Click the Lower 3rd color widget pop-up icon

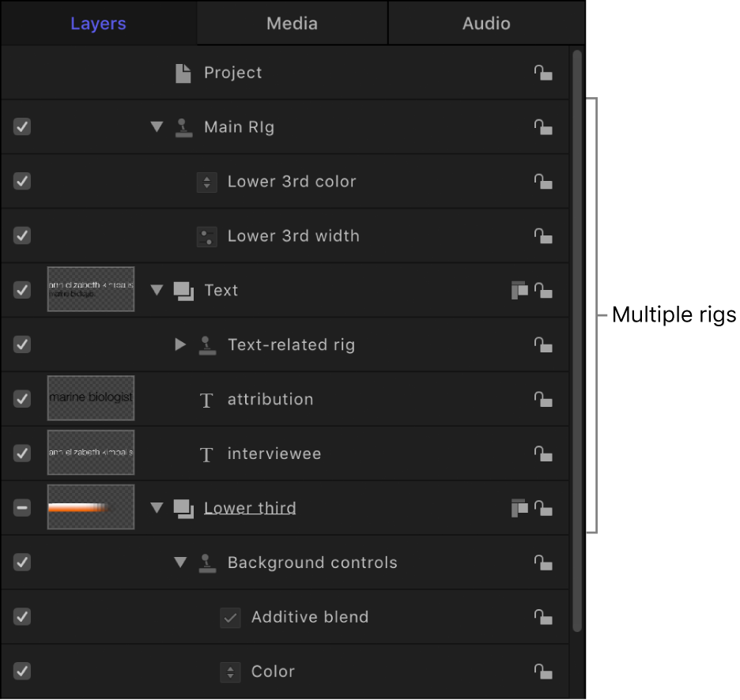coord(206,182)
